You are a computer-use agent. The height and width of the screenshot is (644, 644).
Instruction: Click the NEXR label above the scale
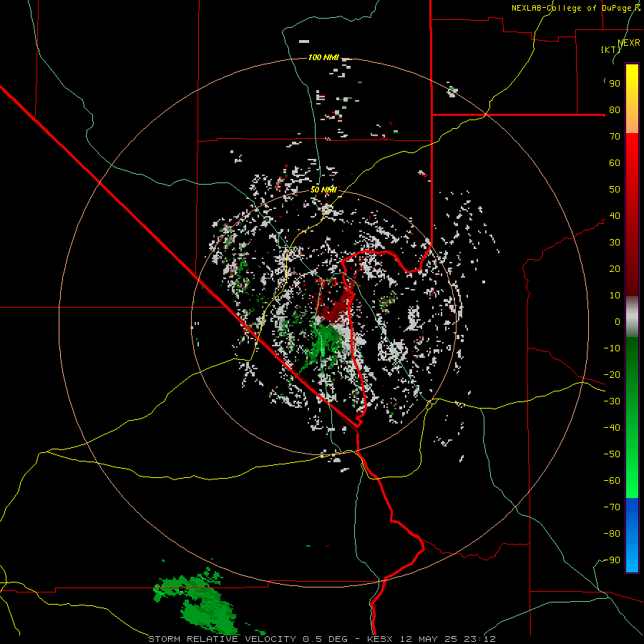(628, 43)
